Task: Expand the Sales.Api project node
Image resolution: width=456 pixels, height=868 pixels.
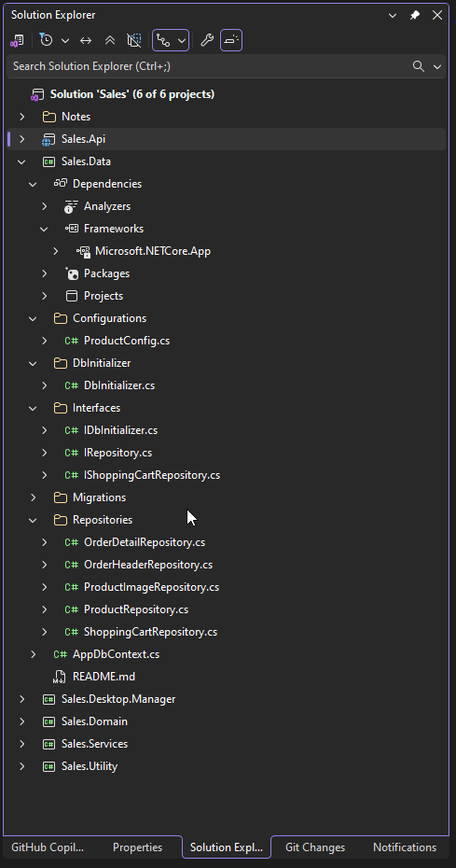Action: pos(21,139)
